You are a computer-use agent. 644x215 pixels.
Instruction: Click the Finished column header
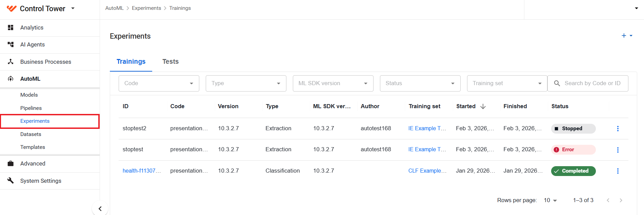pyautogui.click(x=515, y=106)
